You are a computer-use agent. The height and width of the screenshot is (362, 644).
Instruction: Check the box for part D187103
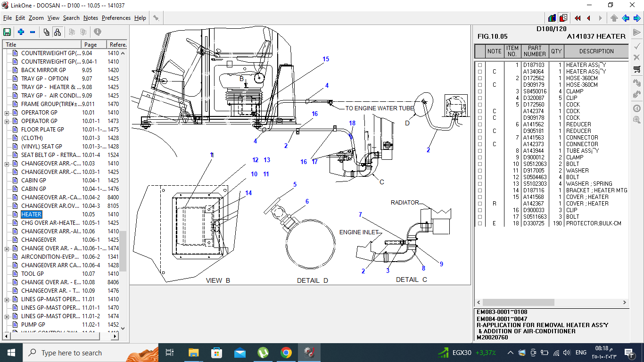pyautogui.click(x=480, y=65)
